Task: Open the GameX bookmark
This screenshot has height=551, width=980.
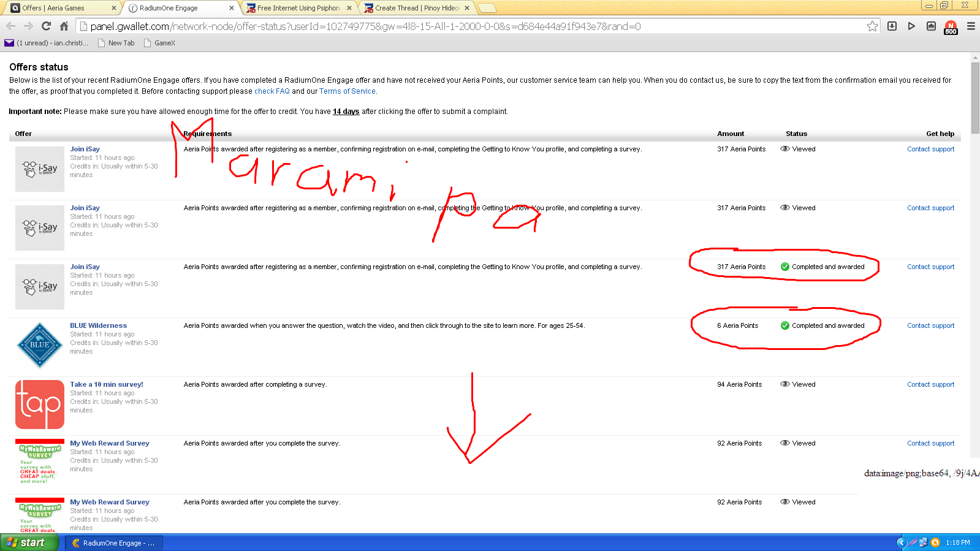Action: click(x=159, y=43)
